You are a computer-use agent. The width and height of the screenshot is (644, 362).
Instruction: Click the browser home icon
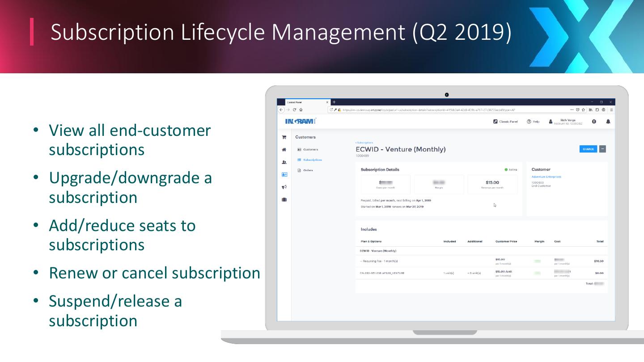point(301,109)
